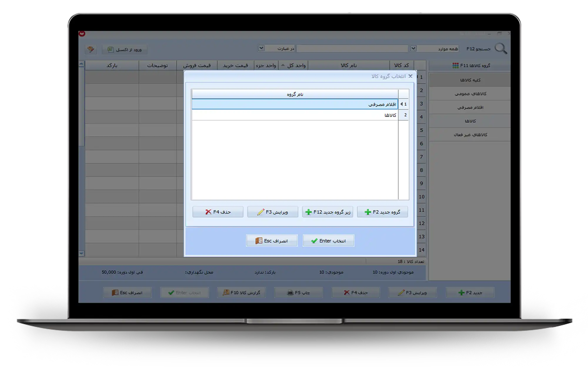Open the 'همه موارد' dropdown arrow
Image resolution: width=588 pixels, height=367 pixels.
click(413, 48)
